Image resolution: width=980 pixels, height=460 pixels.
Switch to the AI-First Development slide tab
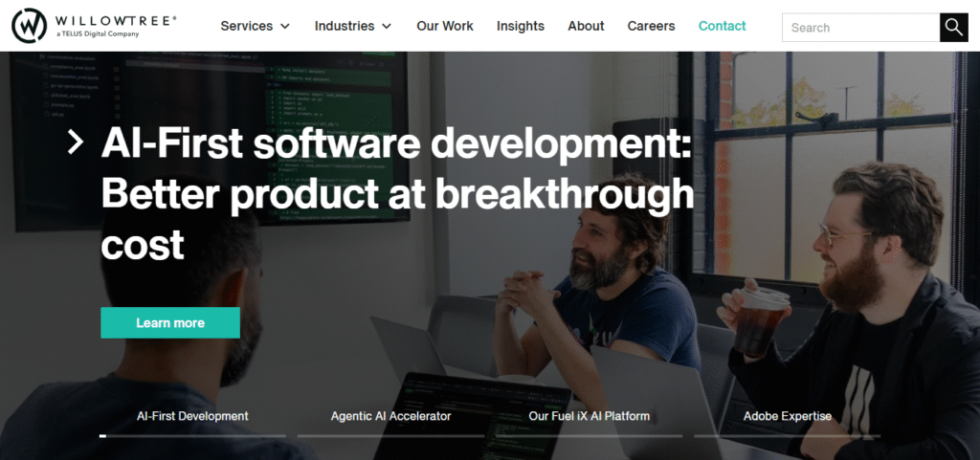[x=192, y=416]
